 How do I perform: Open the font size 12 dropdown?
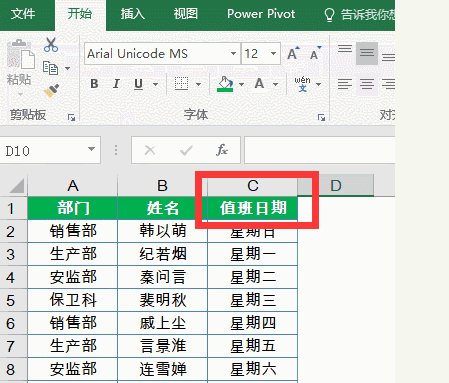click(x=273, y=53)
